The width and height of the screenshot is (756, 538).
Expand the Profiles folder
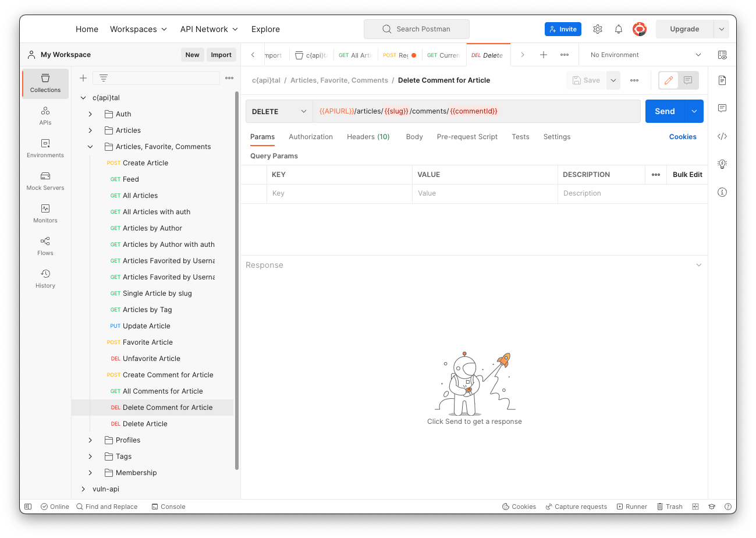(x=90, y=440)
